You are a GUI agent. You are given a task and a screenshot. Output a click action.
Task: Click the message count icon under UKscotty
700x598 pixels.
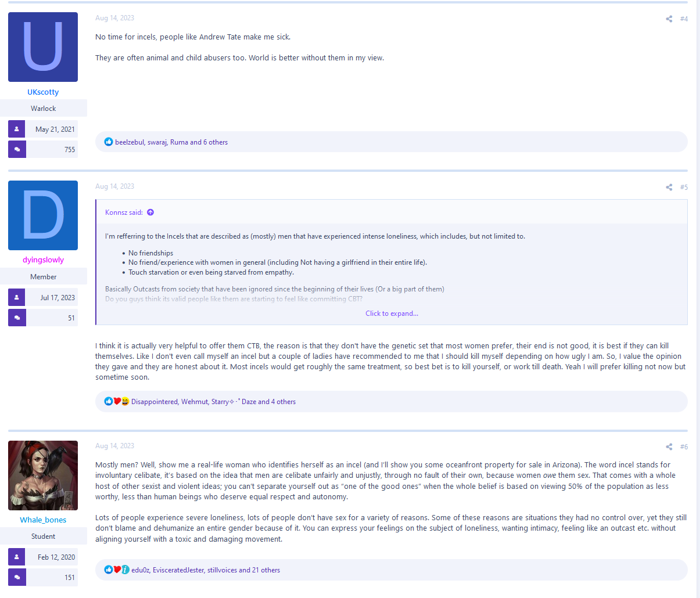(x=17, y=149)
